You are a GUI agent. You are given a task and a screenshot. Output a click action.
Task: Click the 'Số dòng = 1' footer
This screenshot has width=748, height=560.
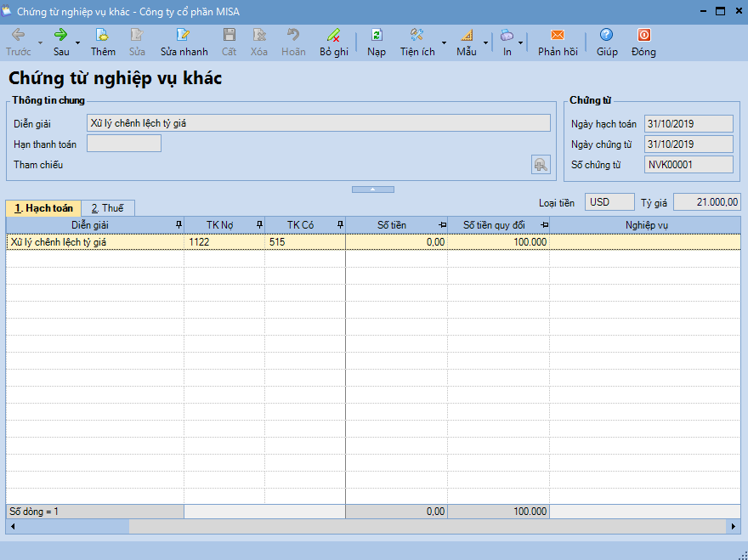tap(95, 512)
